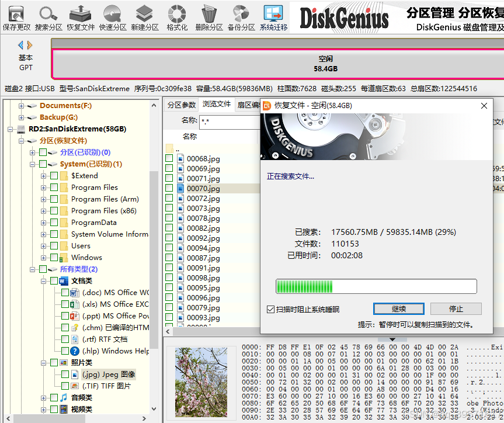Select file 00093.jpg in list

[203, 318]
